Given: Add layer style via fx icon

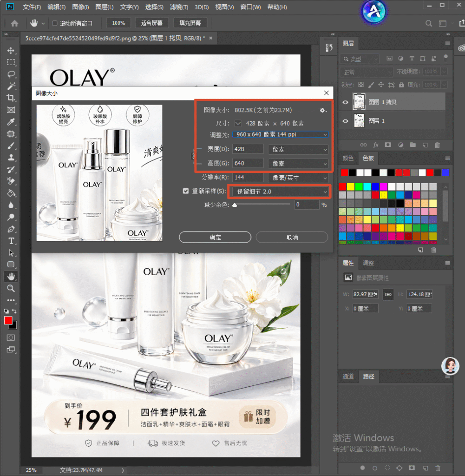Looking at the screenshot, I should pyautogui.click(x=376, y=145).
